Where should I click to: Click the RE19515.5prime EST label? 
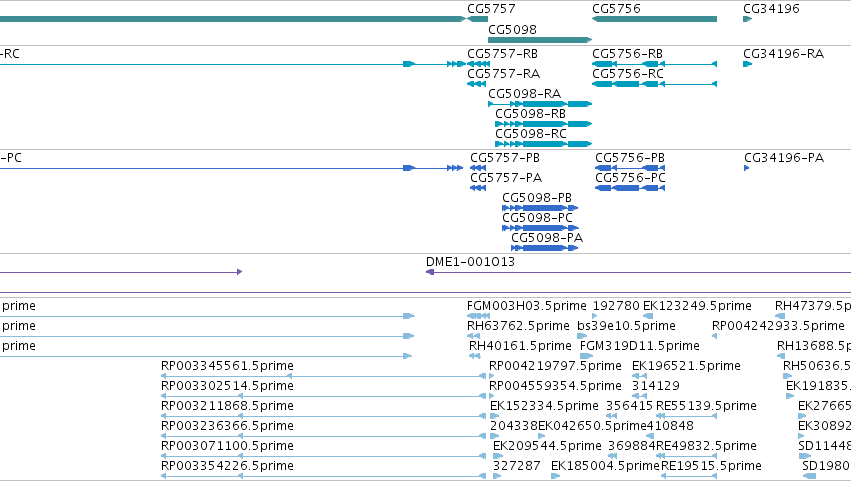coord(711,466)
